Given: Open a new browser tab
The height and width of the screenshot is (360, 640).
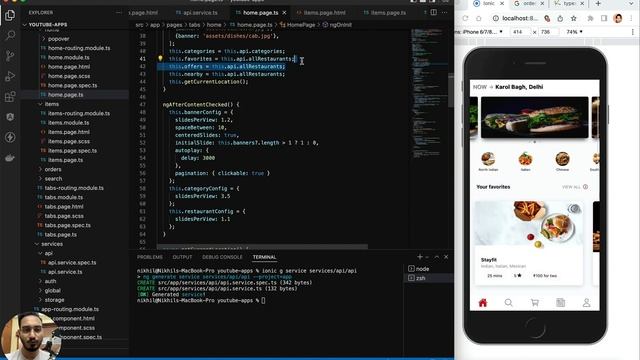Looking at the screenshot, I should click(x=598, y=4).
